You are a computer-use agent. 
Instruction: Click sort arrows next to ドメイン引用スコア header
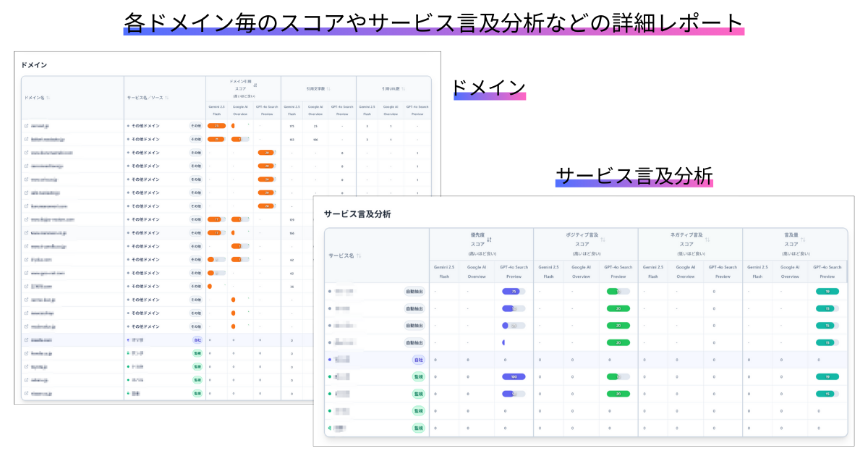coord(255,85)
